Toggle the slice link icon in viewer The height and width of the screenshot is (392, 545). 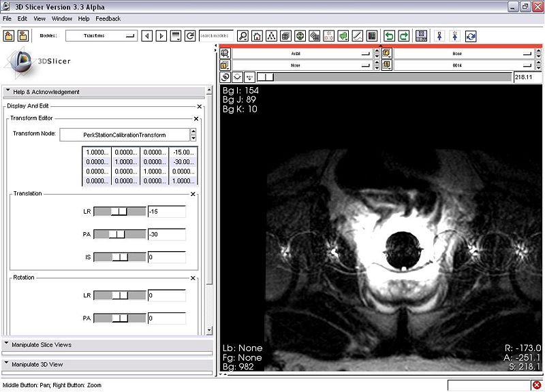click(226, 78)
